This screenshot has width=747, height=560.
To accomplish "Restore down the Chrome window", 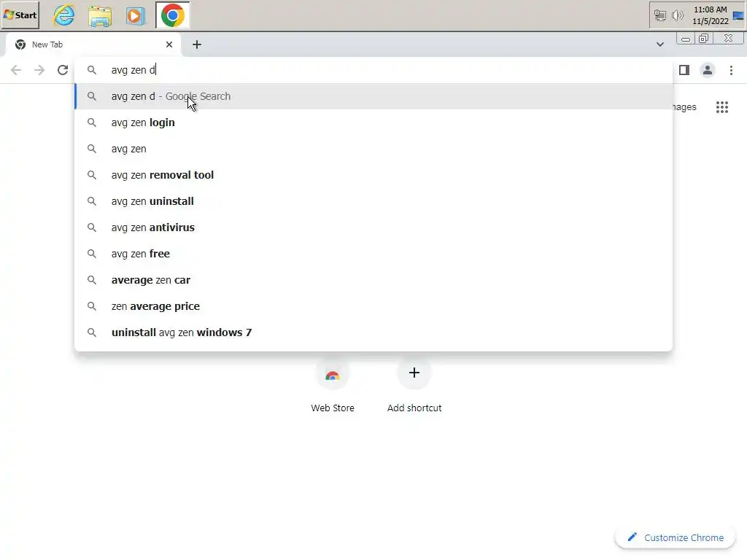I will click(x=704, y=39).
